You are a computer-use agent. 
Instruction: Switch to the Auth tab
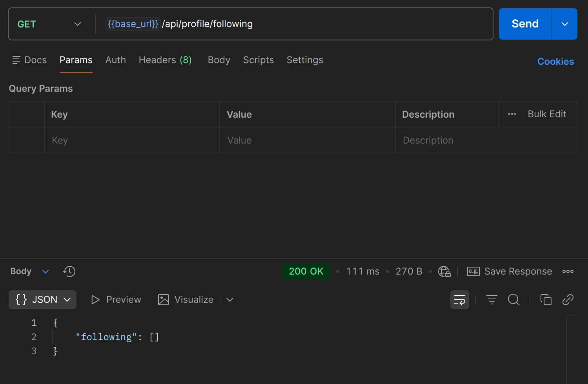(x=116, y=60)
